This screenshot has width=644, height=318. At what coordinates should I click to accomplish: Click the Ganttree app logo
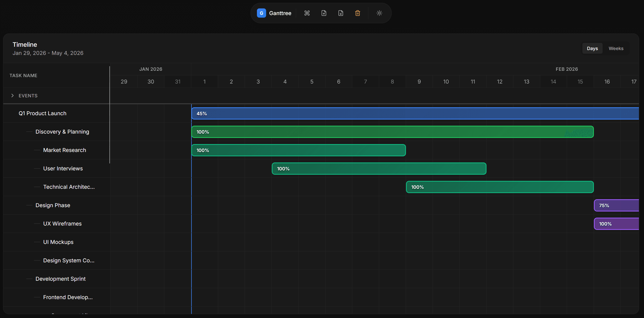click(x=261, y=13)
